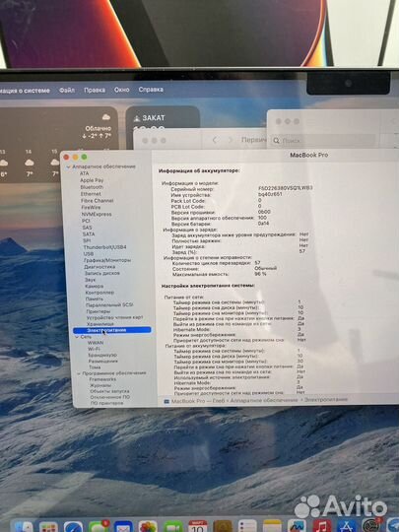Open App Store from the Dock
399x532 pixels.
[347, 526]
